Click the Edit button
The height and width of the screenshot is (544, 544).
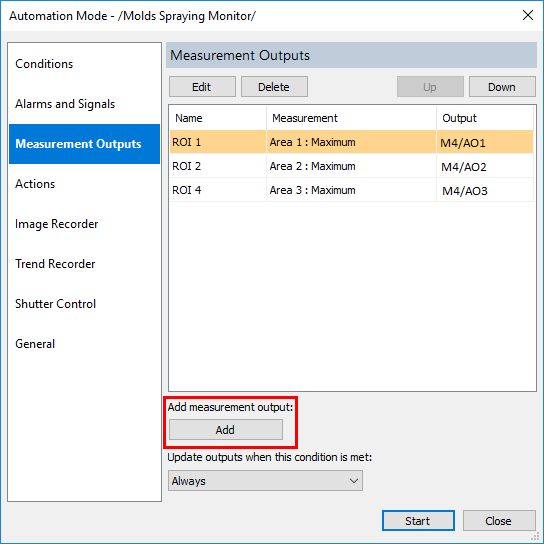pos(202,87)
